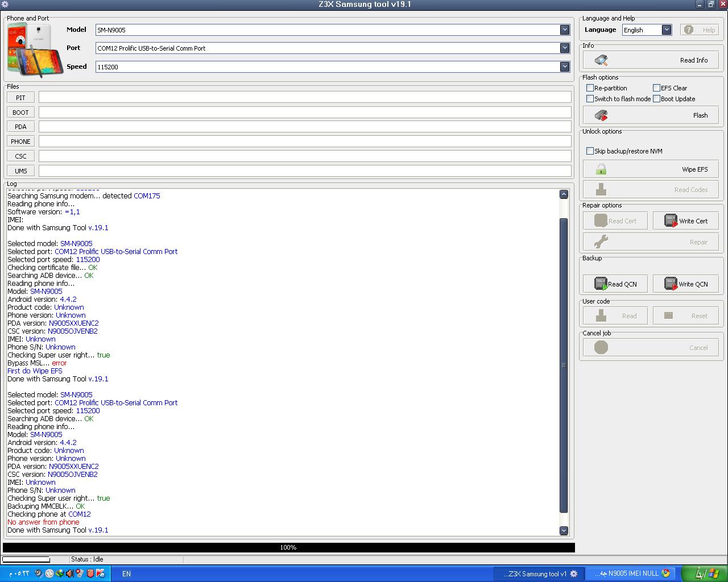Click the User code Read icon
Viewport: 728px width, 582px height.
tap(601, 315)
